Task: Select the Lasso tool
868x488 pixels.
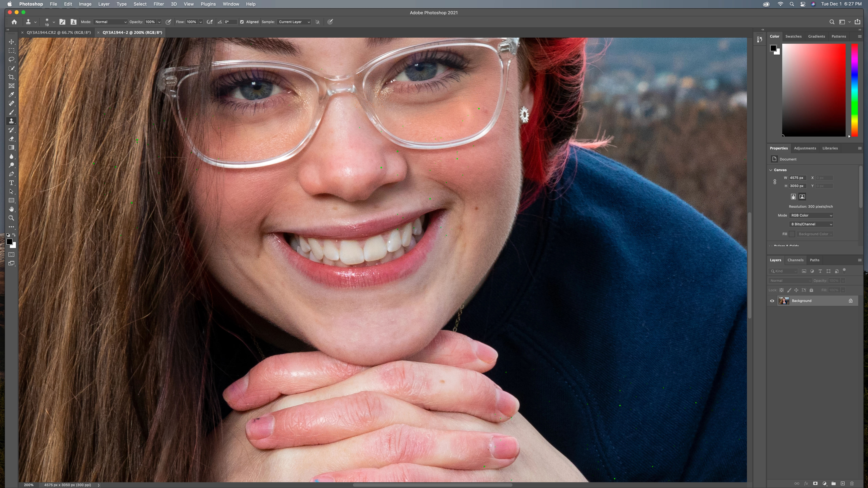Action: pos(12,59)
